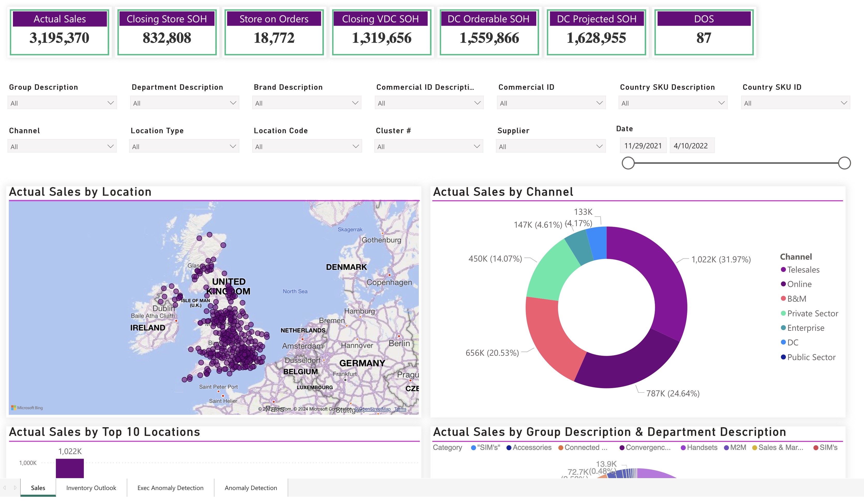Open the Country SKU ID dropdown
864x504 pixels.
(795, 103)
